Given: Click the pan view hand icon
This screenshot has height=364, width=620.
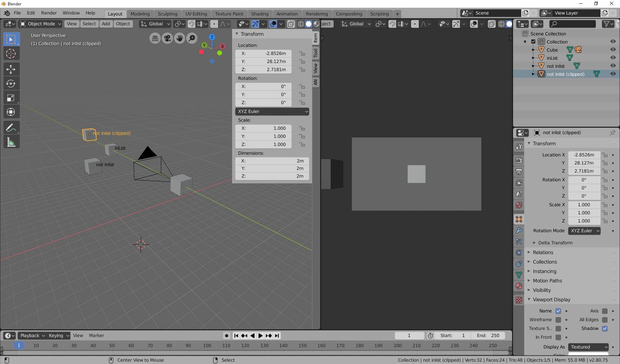Looking at the screenshot, I should coord(179,38).
